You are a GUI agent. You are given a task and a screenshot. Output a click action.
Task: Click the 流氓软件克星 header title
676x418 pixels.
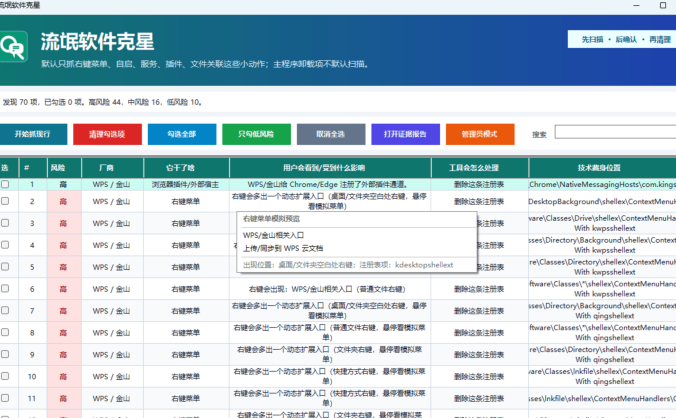tap(97, 42)
